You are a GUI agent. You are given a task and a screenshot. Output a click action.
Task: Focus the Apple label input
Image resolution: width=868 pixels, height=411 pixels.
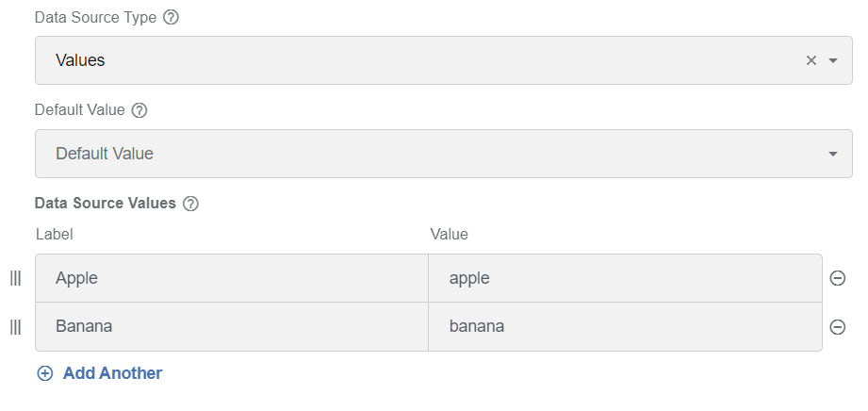(x=232, y=278)
